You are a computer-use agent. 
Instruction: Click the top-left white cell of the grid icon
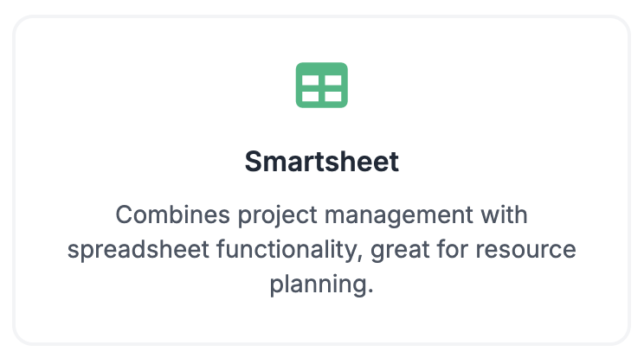click(311, 80)
